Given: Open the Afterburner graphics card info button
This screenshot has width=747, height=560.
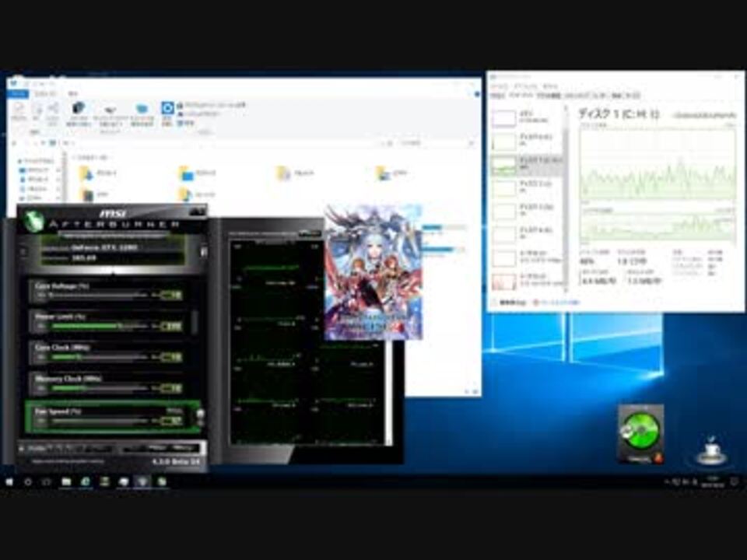Looking at the screenshot, I should [x=203, y=251].
